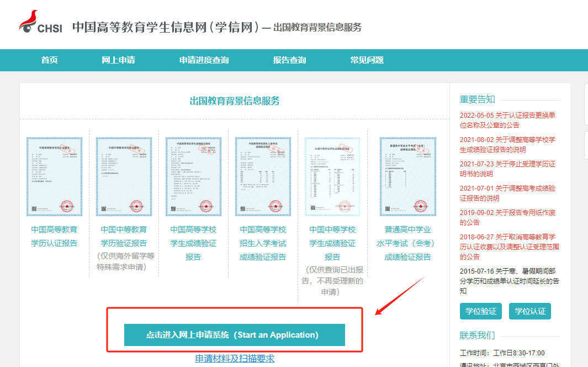Screen dimensions: 588x367
Task: Open 常见问题 in the navigation bar
Action: (x=367, y=60)
